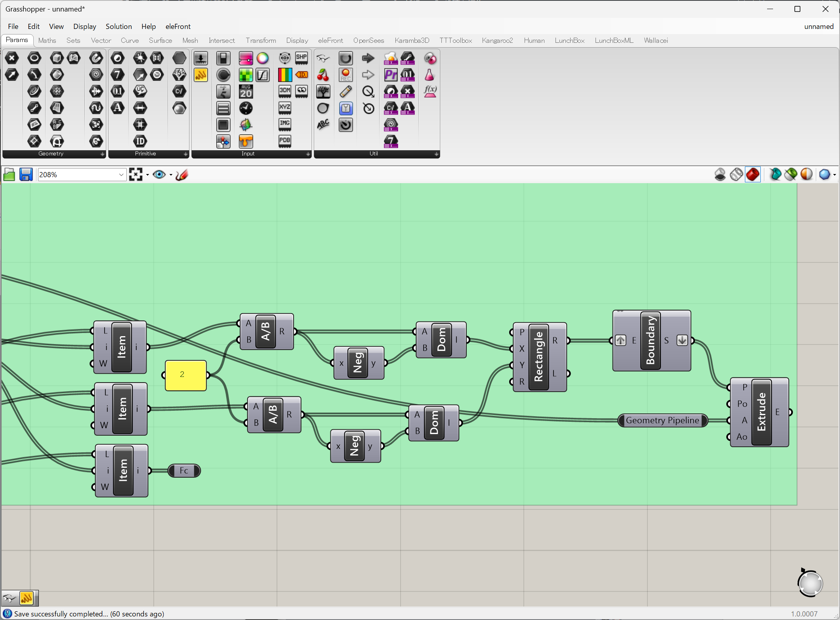
Task: Enable shaded preview mode red cylinder
Action: click(752, 174)
